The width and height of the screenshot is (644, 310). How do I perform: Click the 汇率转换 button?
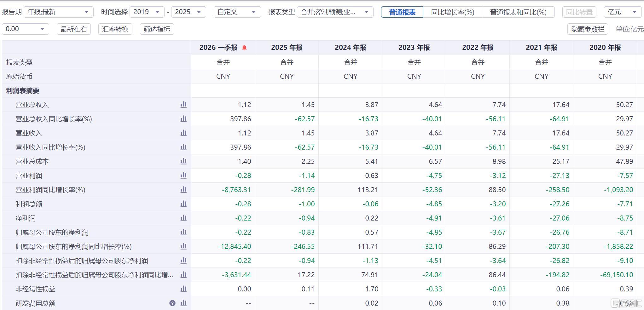(x=115, y=29)
